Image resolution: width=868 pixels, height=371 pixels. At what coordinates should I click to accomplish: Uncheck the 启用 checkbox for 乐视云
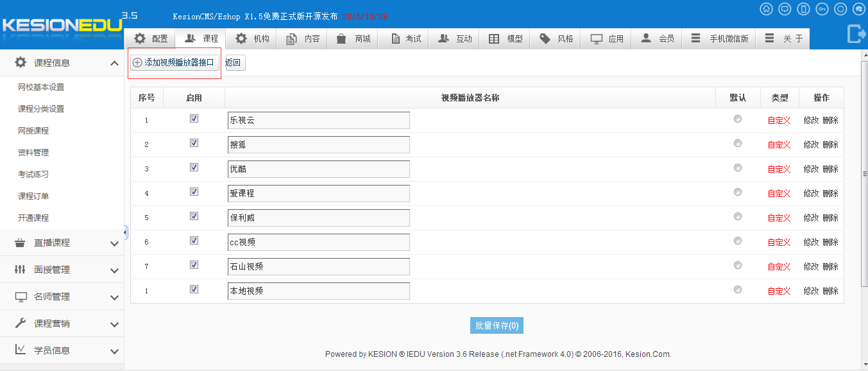pos(194,119)
